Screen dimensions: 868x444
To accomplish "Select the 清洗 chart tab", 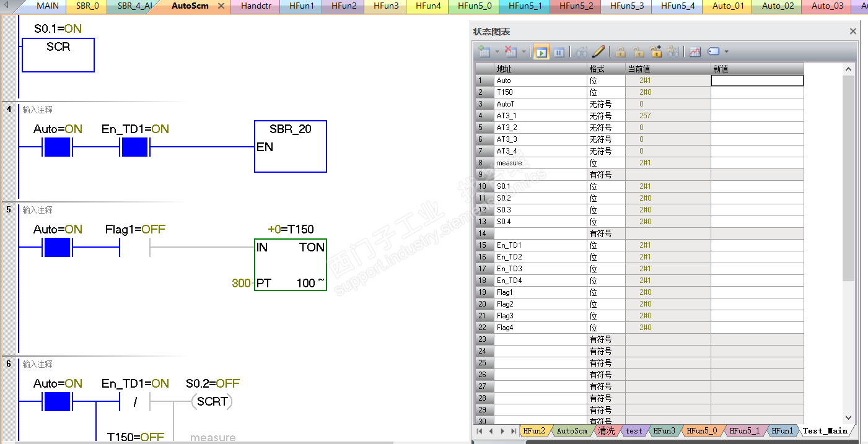I will coord(606,431).
